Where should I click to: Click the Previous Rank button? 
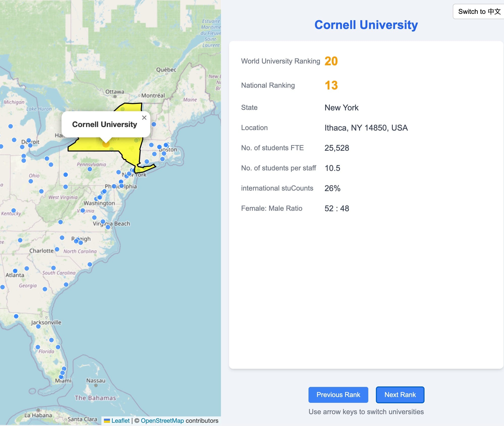[338, 394]
